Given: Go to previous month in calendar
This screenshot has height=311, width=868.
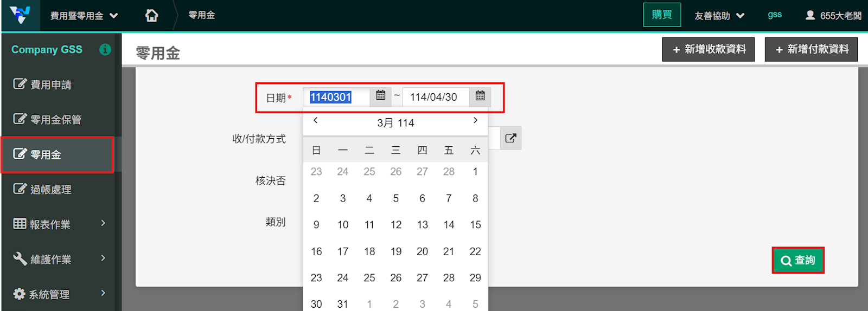Looking at the screenshot, I should (316, 120).
